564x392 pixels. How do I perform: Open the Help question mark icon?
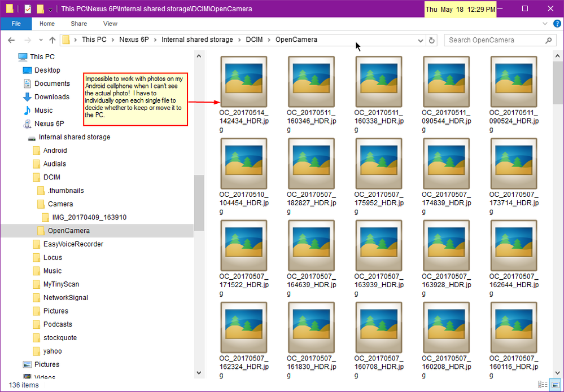pos(557,24)
